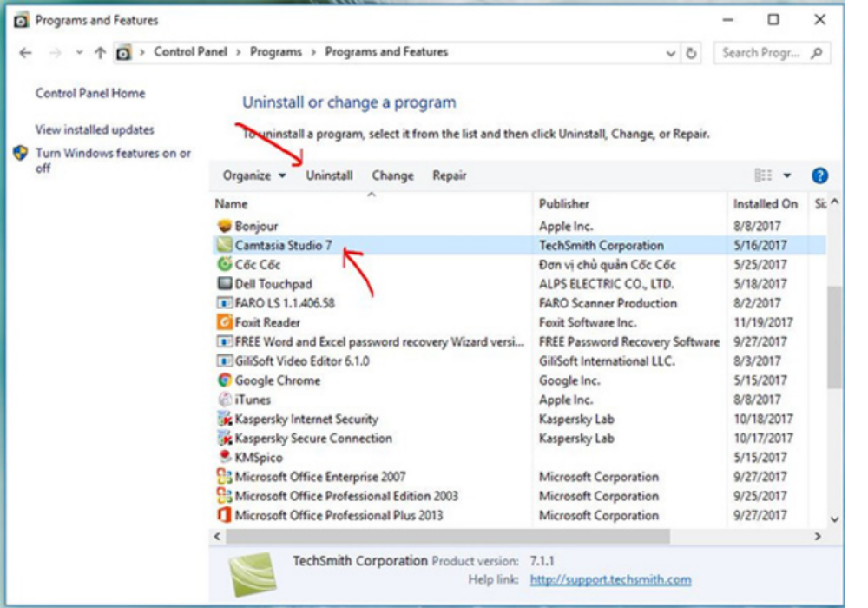Click the iTunes icon in list
The width and height of the screenshot is (868, 608).
(224, 400)
